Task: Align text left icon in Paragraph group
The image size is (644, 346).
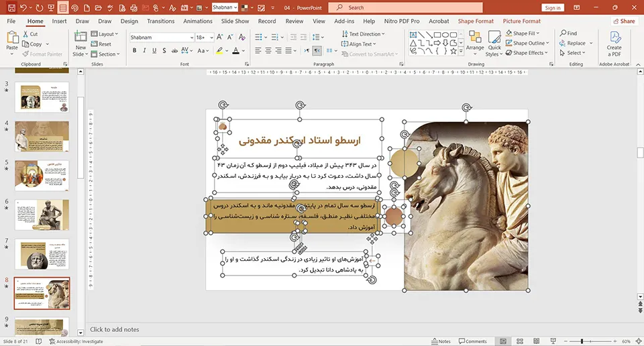Action: pyautogui.click(x=258, y=50)
